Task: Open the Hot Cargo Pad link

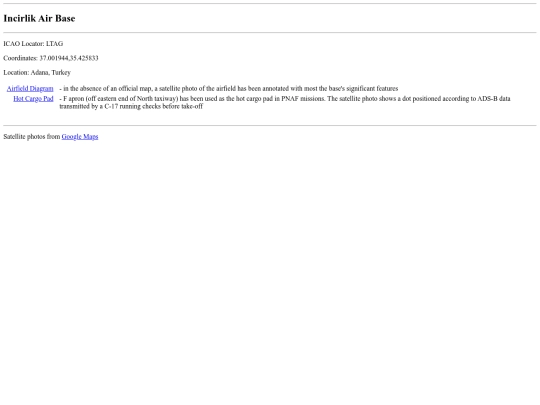Action: 33,98
